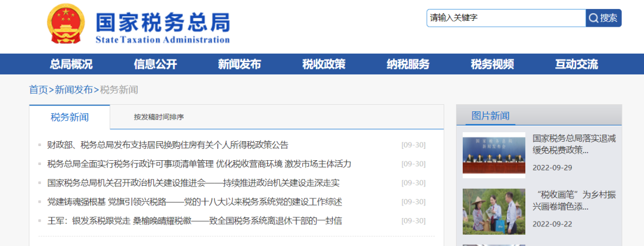Open “税收画笔”为乡村振兴画卷增色添 picture news

tap(574, 201)
